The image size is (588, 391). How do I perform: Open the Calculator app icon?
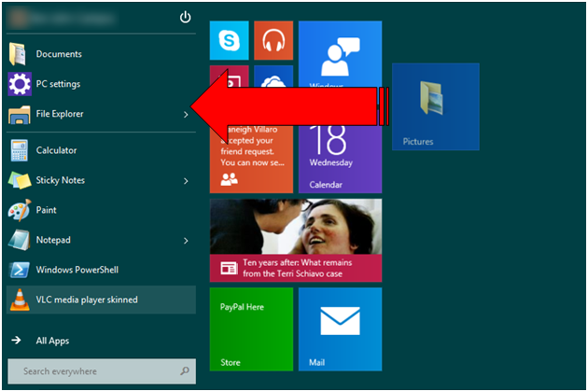click(x=19, y=150)
